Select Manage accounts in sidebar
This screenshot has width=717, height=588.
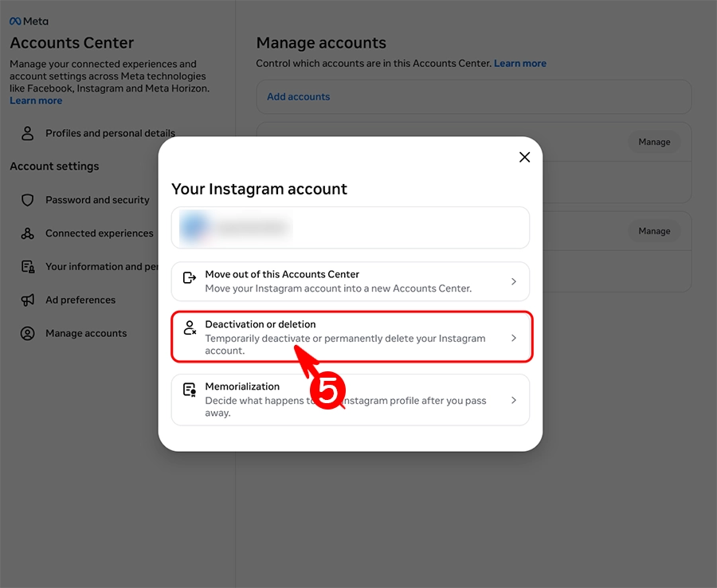tap(86, 334)
